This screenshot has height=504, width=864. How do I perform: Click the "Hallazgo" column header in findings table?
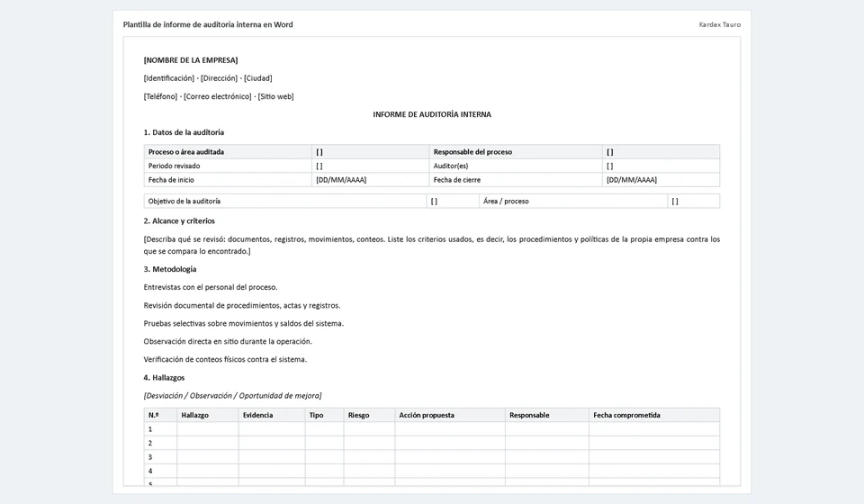(x=208, y=415)
